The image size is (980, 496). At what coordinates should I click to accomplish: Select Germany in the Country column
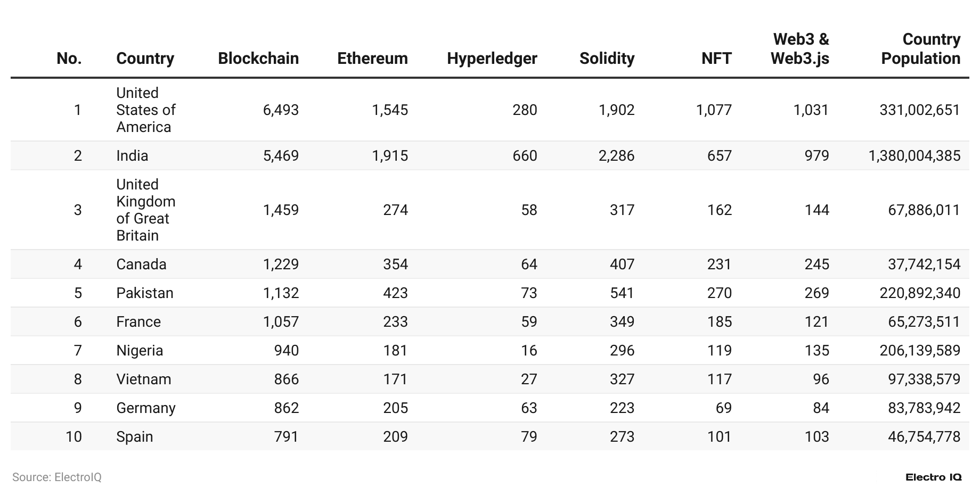tap(146, 408)
